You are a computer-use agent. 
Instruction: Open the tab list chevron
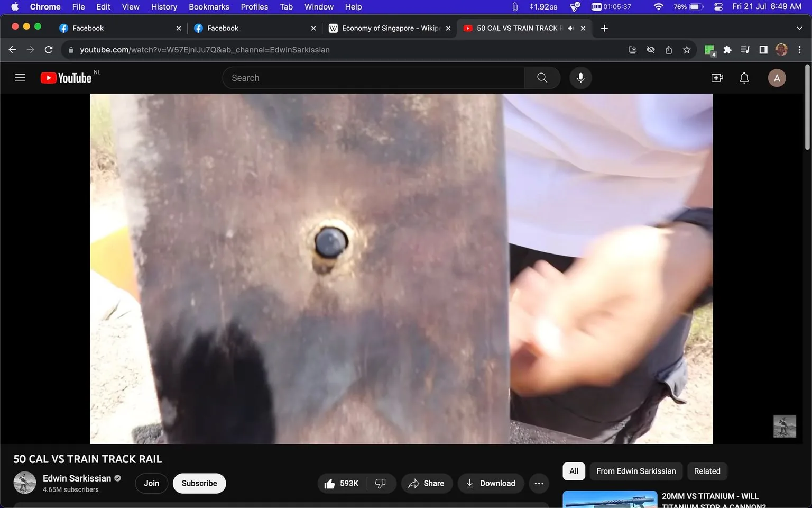(798, 28)
